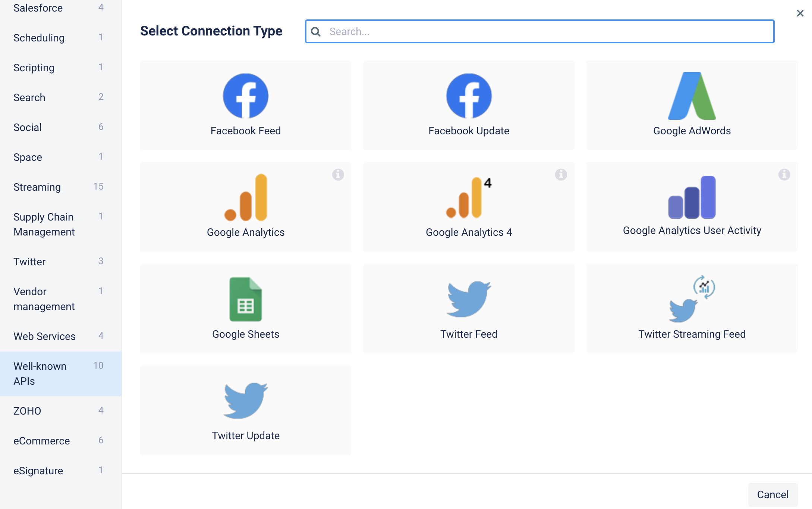Open the eCommerce category
Viewport: 812px width, 509px height.
click(x=41, y=441)
